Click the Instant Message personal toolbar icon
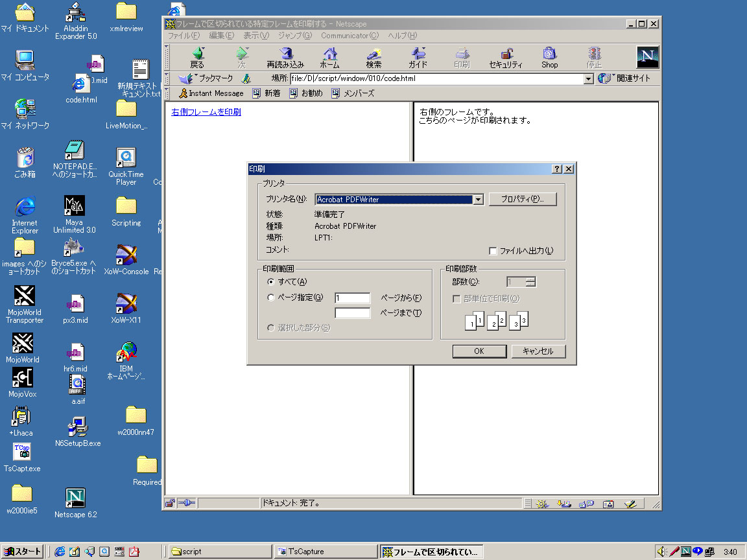747x560 pixels. [211, 93]
